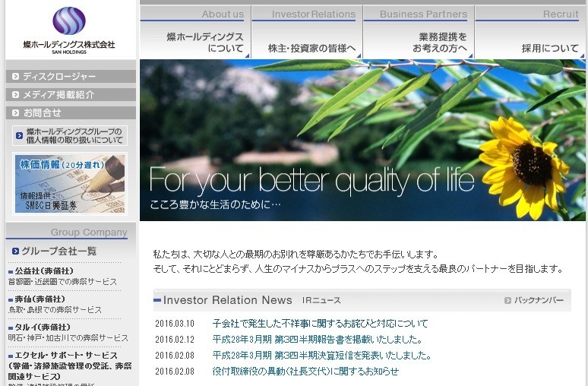Open the タルイ(葬儀社) link
The width and height of the screenshot is (588, 386).
pyautogui.click(x=43, y=327)
